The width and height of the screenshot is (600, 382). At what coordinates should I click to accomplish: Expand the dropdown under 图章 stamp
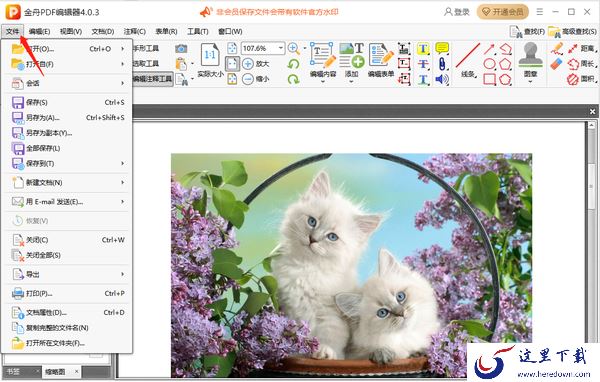click(x=530, y=82)
